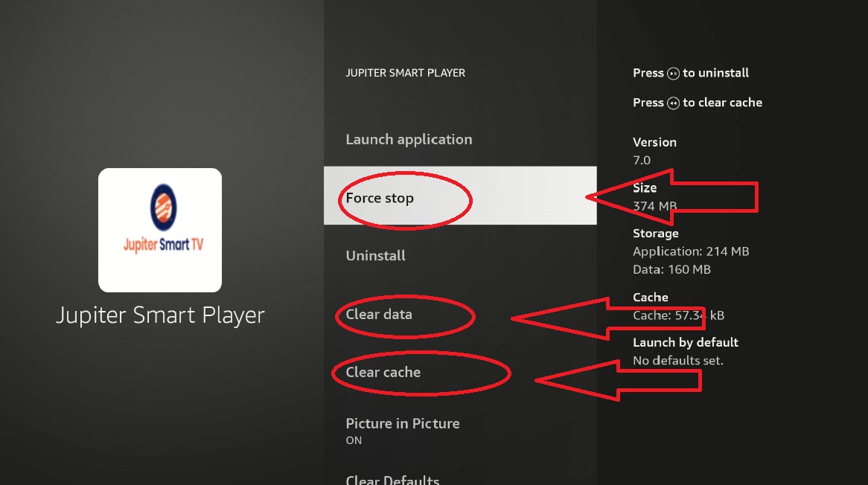Click the red arrow pointing at Clear cache
The width and height of the screenshot is (868, 485).
pos(618,380)
